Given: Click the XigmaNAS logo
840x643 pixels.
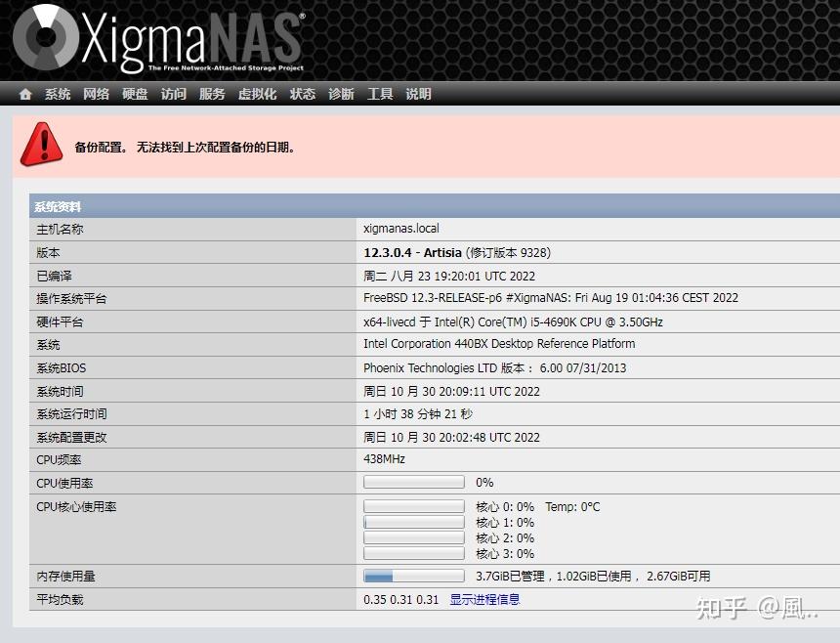Looking at the screenshot, I should coord(156,39).
